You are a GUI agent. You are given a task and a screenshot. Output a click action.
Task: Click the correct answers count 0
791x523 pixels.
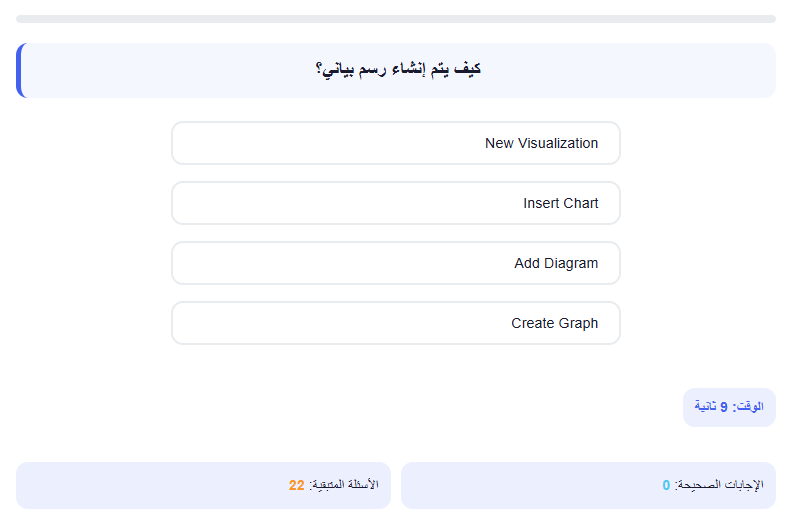[666, 485]
